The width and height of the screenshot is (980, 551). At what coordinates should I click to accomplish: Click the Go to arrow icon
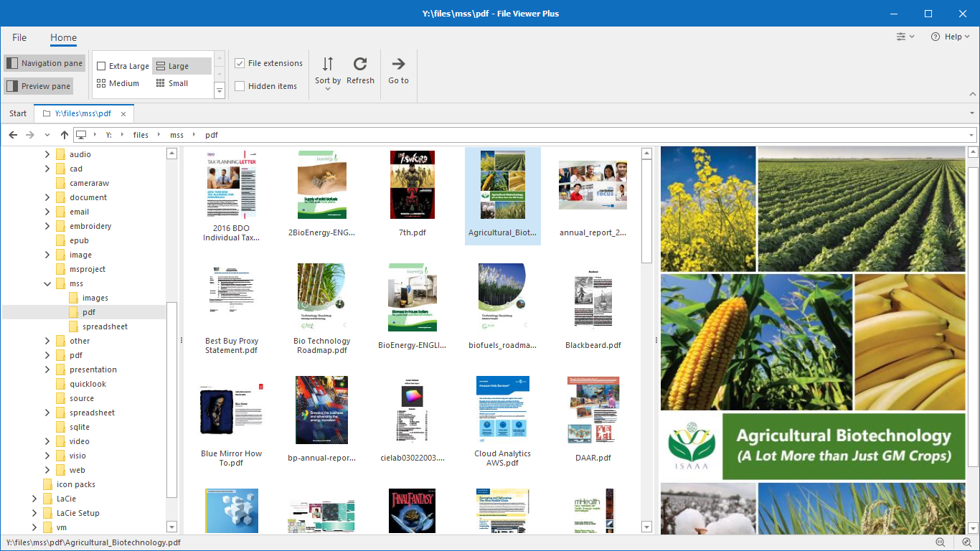[398, 63]
